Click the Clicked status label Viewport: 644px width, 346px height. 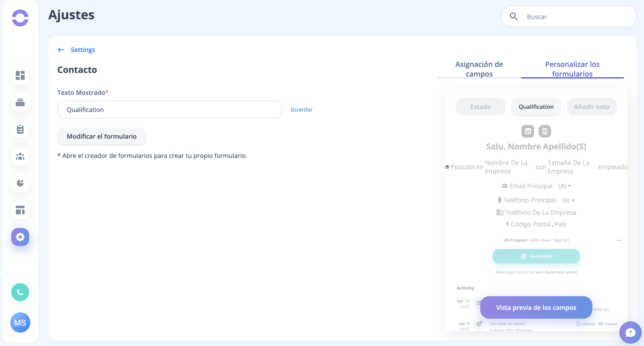[585, 324]
